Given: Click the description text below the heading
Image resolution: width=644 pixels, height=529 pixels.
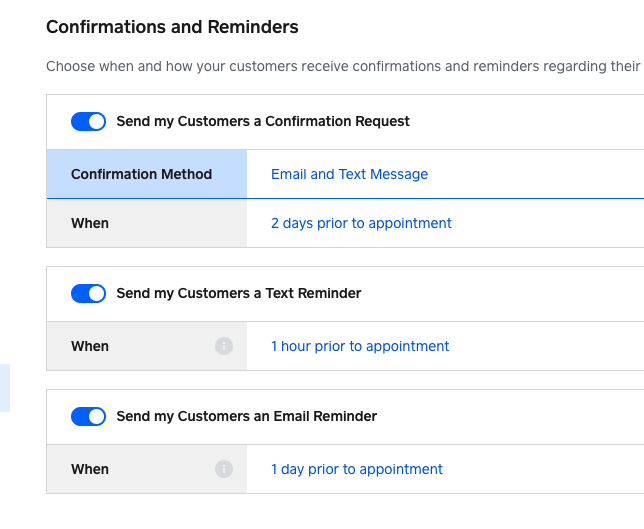Looking at the screenshot, I should tap(340, 67).
